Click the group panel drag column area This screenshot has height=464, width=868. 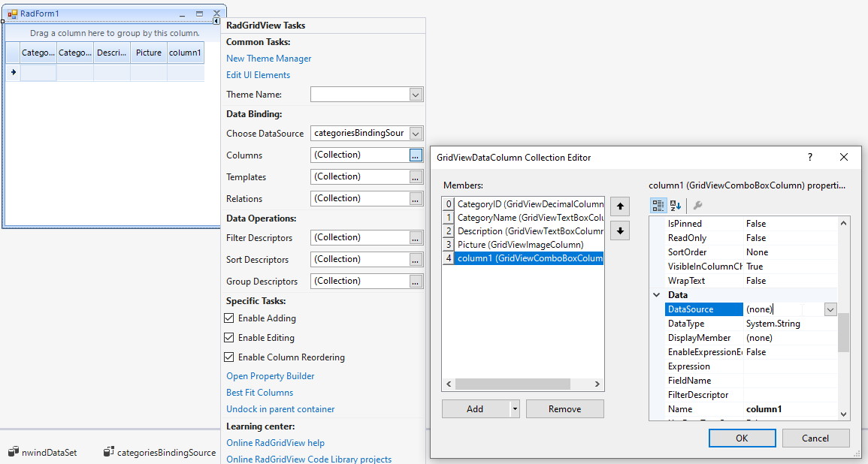[114, 33]
